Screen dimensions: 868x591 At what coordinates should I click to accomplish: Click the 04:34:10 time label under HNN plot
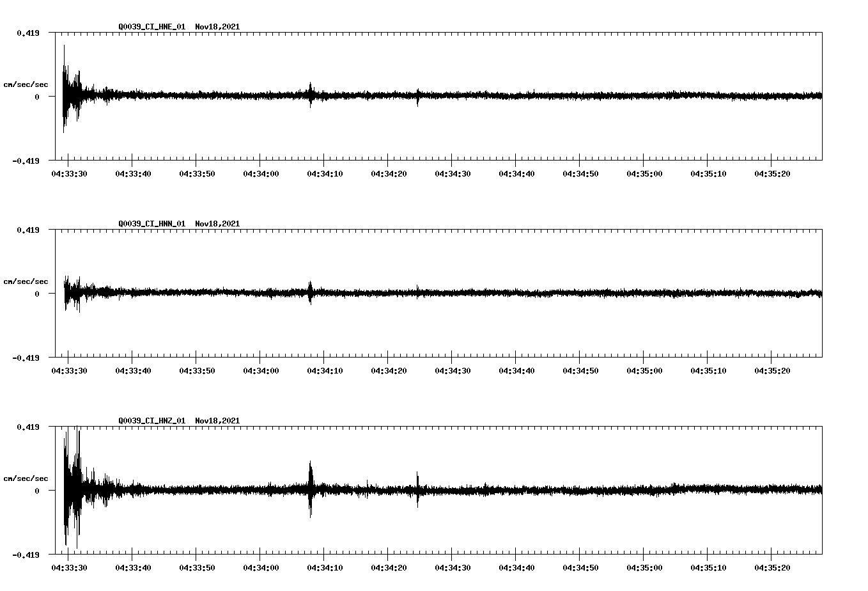pyautogui.click(x=325, y=371)
